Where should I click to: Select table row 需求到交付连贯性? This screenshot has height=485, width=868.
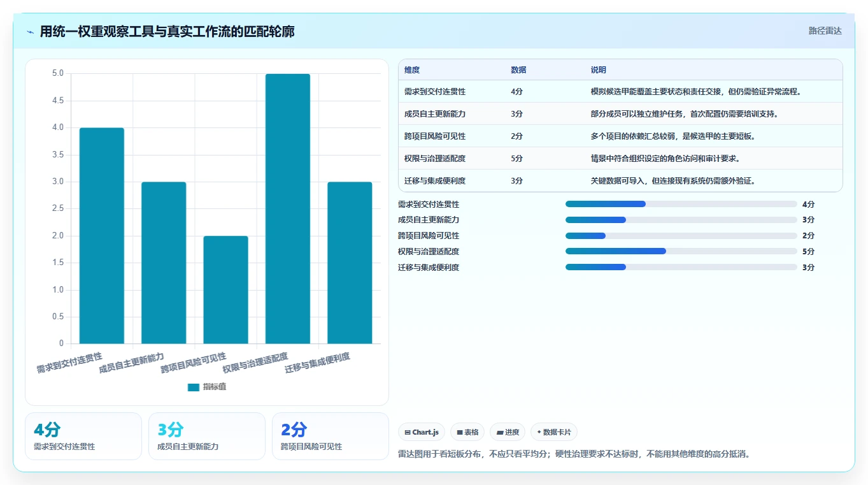620,92
